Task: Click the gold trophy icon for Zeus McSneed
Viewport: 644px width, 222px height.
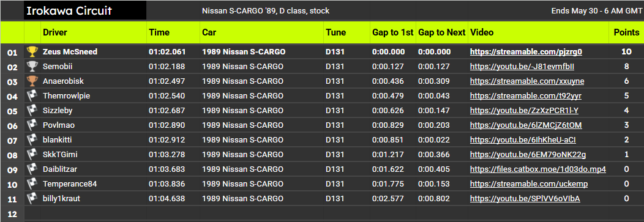Action: tap(32, 52)
